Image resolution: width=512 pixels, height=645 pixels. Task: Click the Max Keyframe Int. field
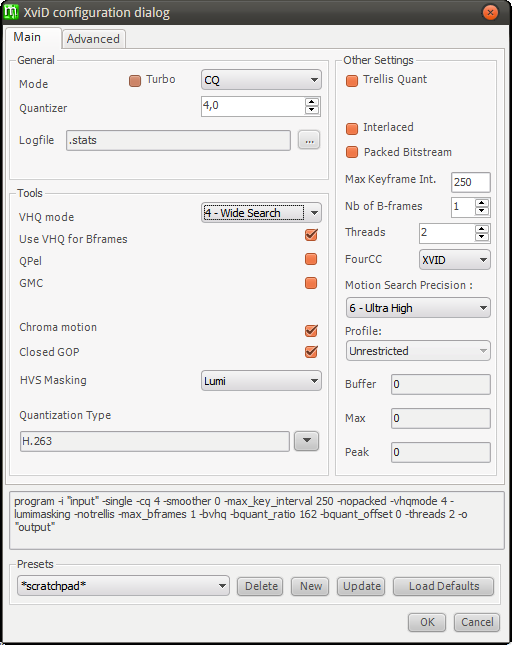coord(470,182)
